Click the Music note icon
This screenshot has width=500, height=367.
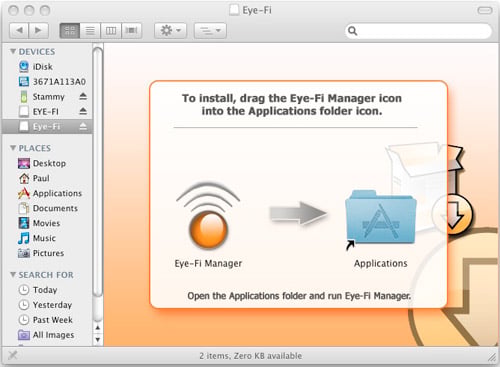click(24, 238)
